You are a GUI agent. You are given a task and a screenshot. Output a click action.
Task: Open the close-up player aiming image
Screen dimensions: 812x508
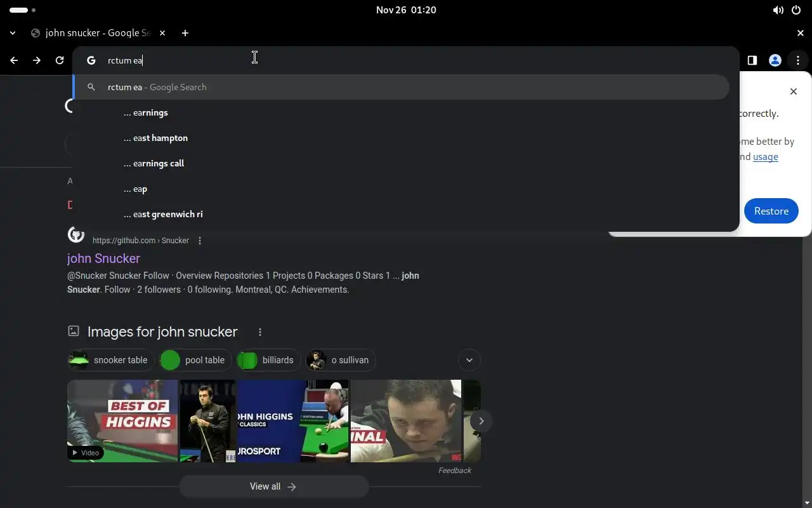click(406, 421)
